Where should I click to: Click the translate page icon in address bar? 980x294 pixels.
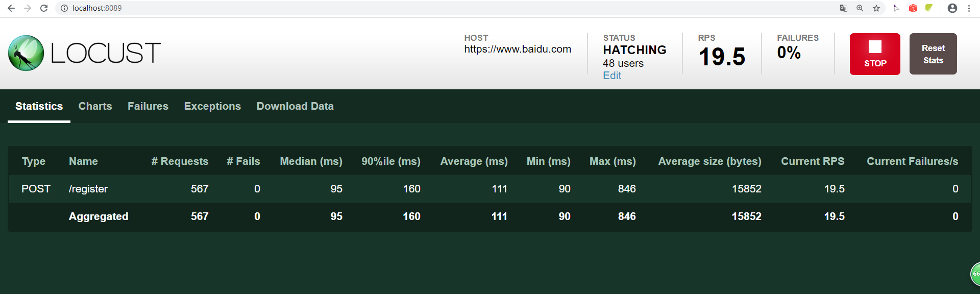[x=844, y=8]
